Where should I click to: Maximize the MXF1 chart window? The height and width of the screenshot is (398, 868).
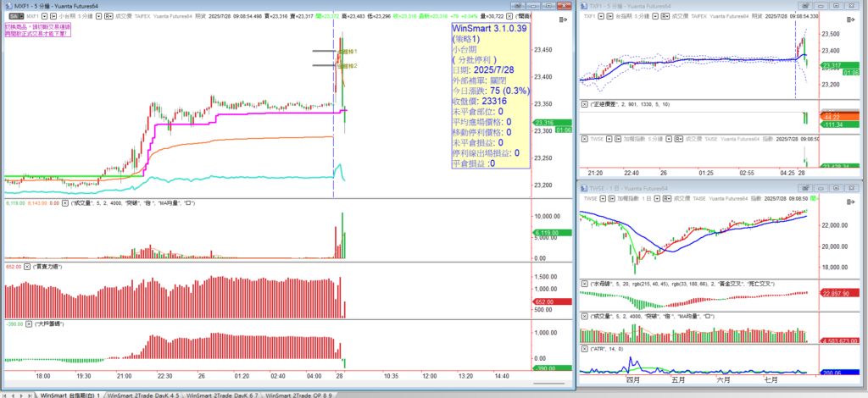click(x=549, y=6)
